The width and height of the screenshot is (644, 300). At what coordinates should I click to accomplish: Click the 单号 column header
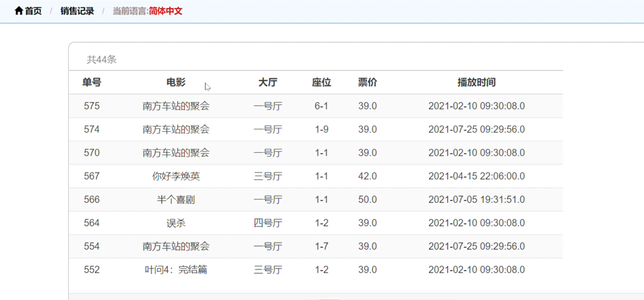tap(92, 82)
